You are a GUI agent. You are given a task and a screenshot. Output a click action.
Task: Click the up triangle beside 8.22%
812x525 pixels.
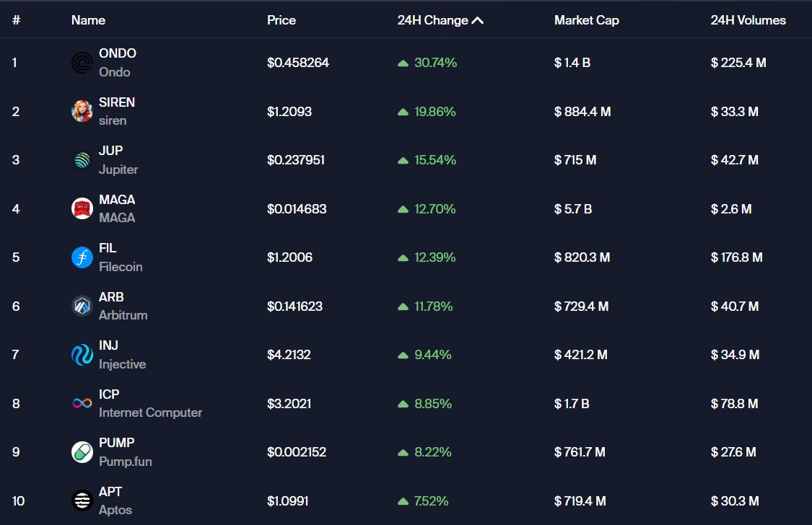pyautogui.click(x=403, y=453)
